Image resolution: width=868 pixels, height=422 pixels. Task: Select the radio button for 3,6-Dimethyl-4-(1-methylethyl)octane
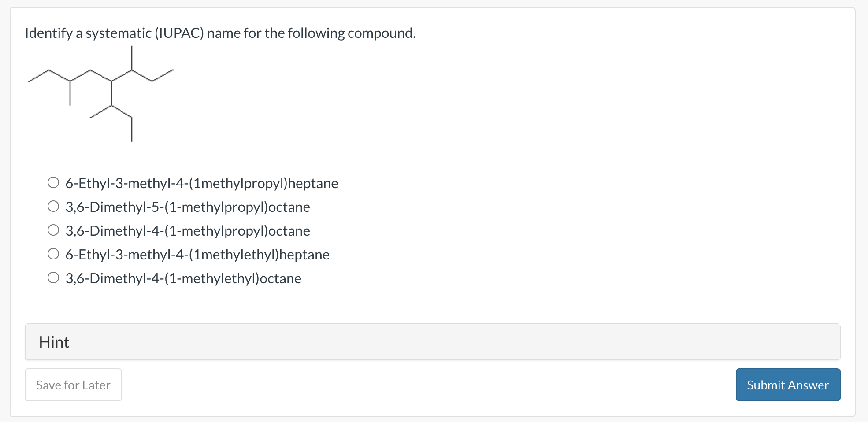(x=54, y=277)
